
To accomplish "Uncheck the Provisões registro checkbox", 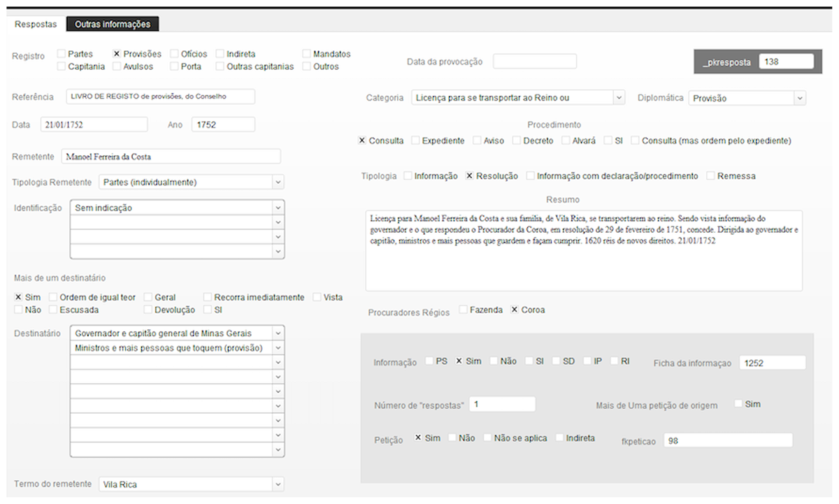I will click(x=117, y=54).
